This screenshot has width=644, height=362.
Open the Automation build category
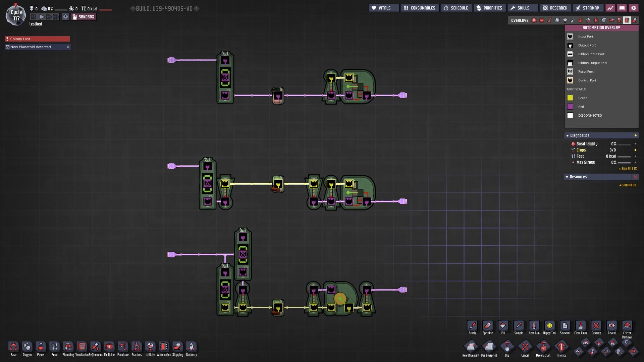pyautogui.click(x=164, y=347)
